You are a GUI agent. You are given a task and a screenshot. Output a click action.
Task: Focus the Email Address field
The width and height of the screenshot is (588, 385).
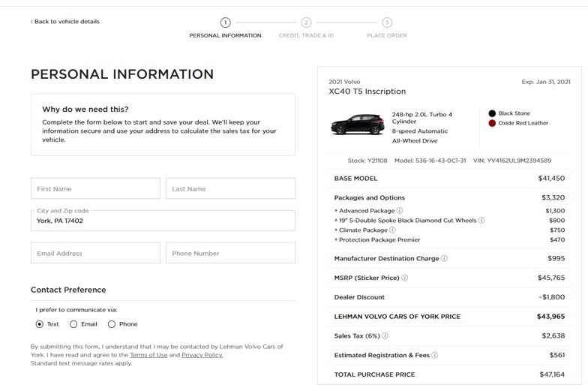tap(96, 253)
